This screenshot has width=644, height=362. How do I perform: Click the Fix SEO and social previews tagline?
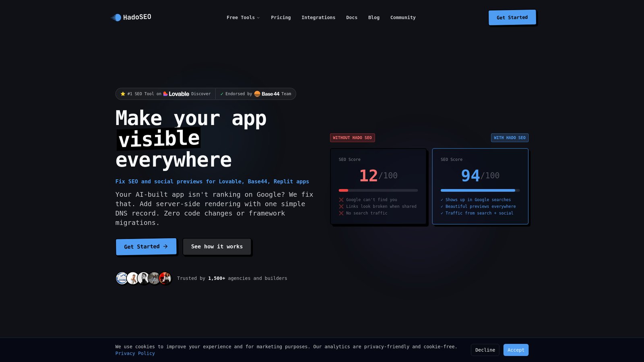pyautogui.click(x=212, y=181)
